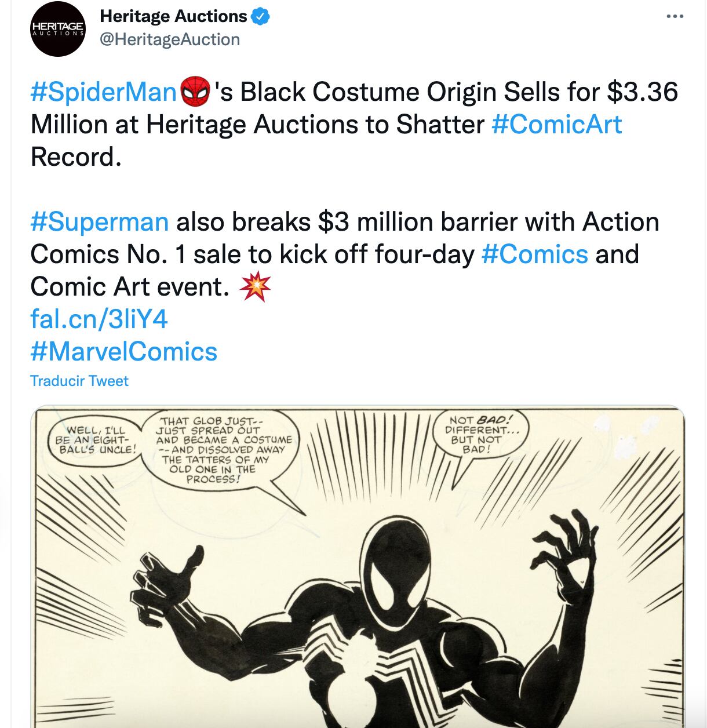Open the #SpiderMan hashtag

tap(103, 92)
